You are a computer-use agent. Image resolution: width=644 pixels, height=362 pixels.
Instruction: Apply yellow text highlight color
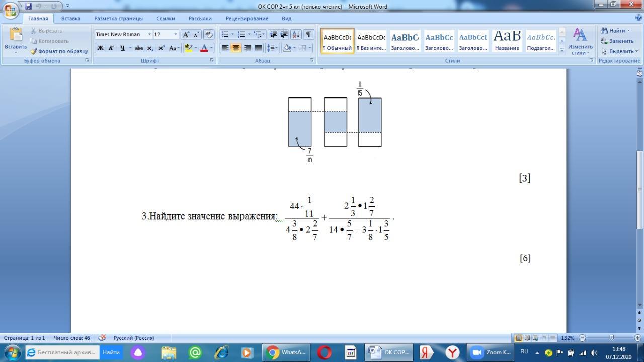point(188,48)
